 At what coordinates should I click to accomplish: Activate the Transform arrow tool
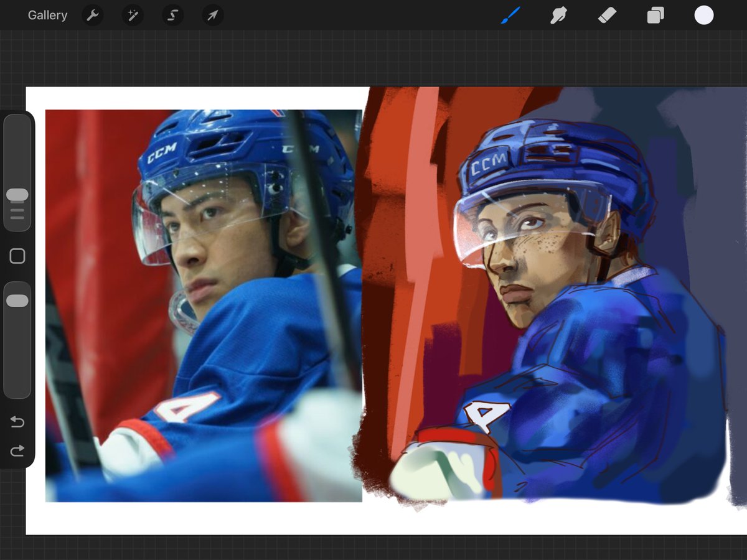pyautogui.click(x=212, y=16)
